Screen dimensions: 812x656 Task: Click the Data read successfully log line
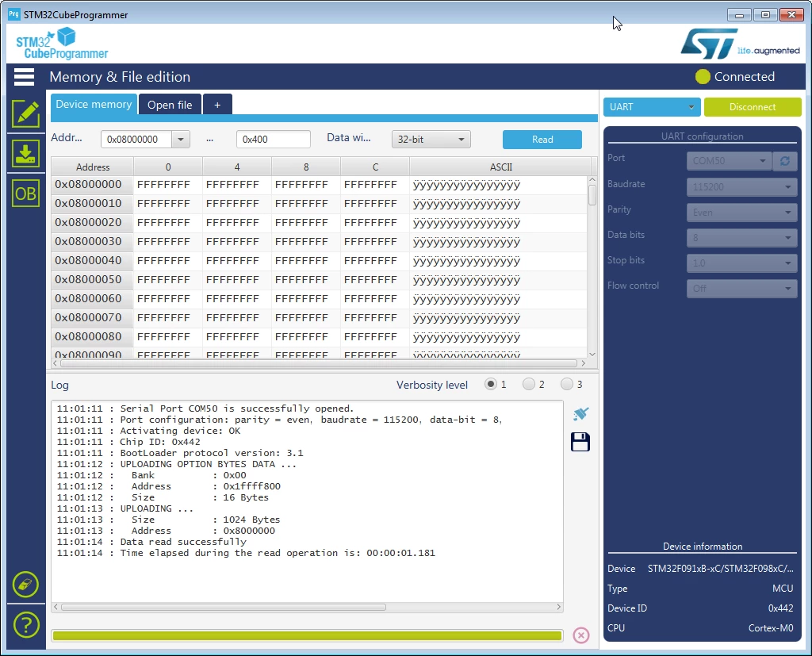tap(151, 542)
